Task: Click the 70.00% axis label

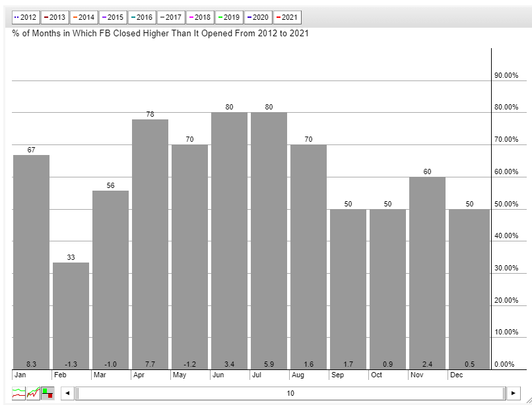Action: coord(506,139)
